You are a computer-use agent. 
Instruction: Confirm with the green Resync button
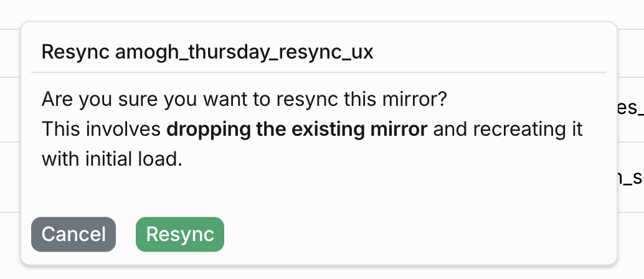(180, 234)
